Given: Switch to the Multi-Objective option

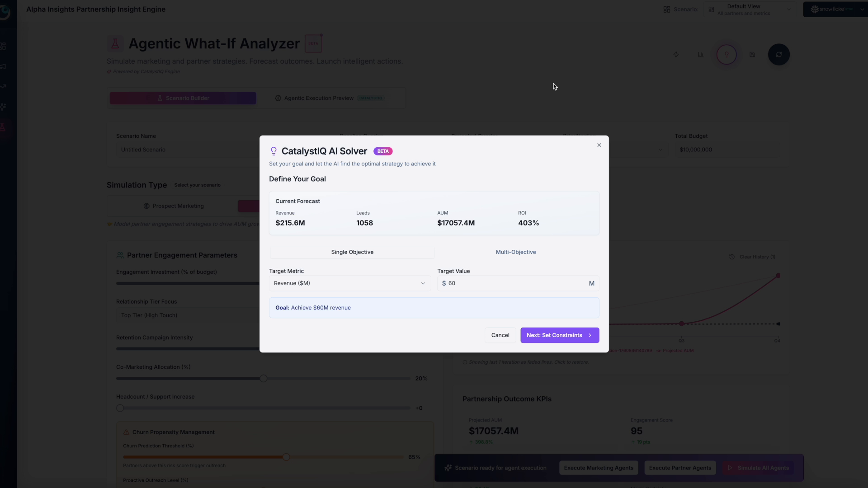Looking at the screenshot, I should pyautogui.click(x=515, y=252).
